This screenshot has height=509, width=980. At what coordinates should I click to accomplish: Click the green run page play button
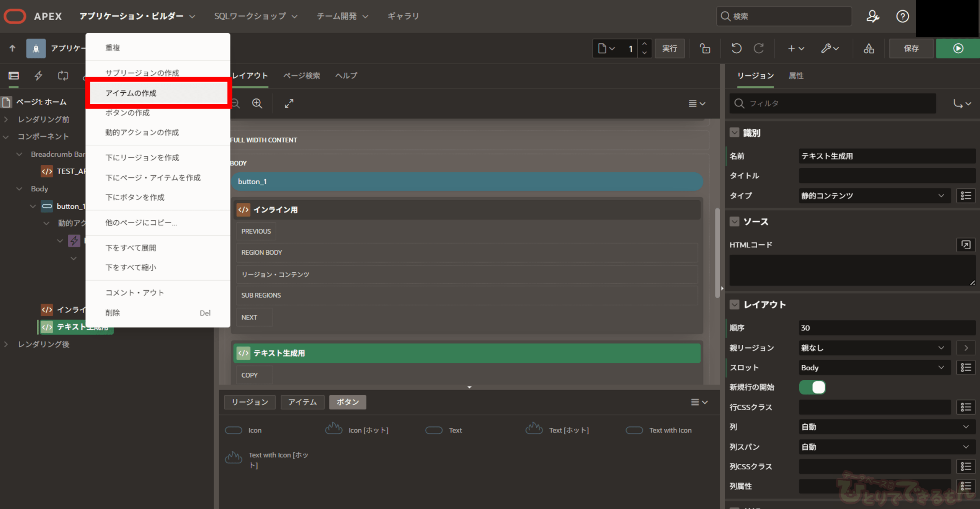pos(958,49)
